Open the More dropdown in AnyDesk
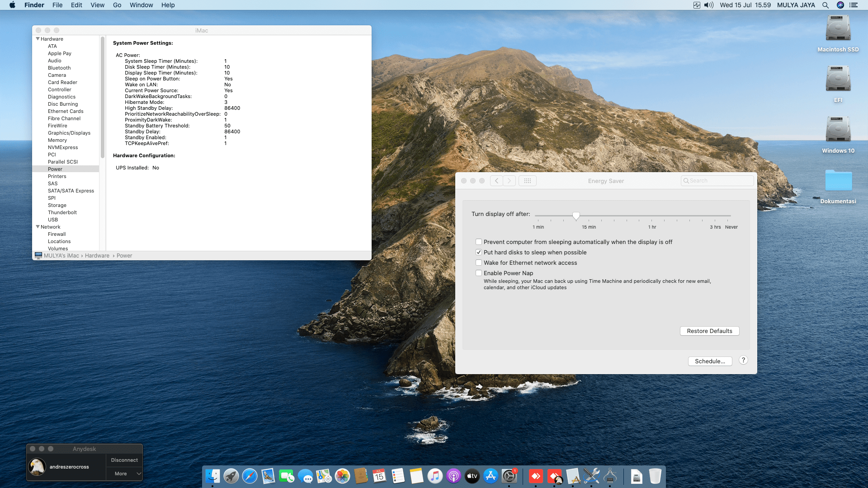868x488 pixels. coord(124,474)
